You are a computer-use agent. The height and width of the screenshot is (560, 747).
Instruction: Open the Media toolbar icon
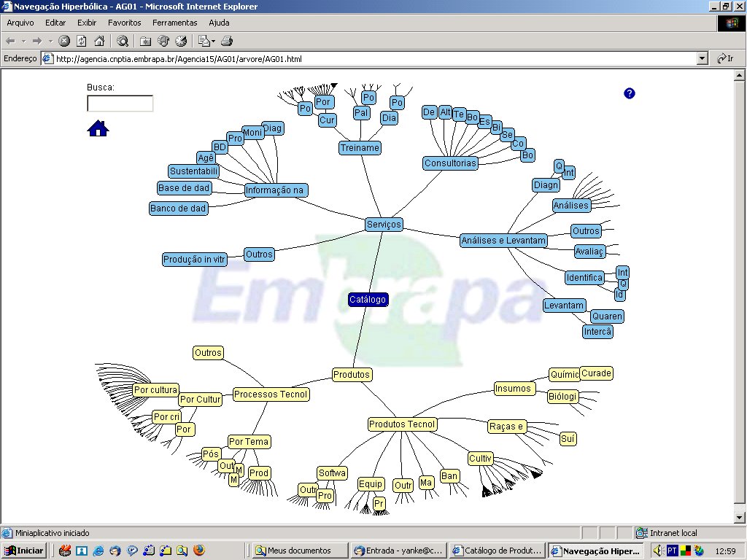163,42
